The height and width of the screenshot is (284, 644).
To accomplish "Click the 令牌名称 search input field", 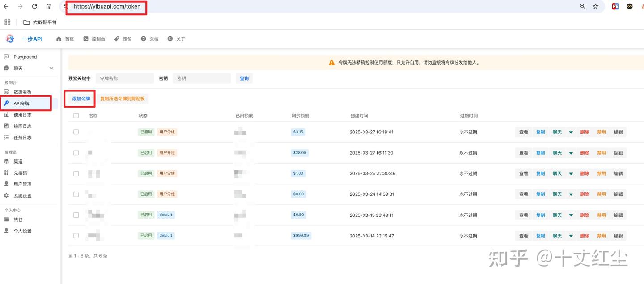I will [x=124, y=78].
